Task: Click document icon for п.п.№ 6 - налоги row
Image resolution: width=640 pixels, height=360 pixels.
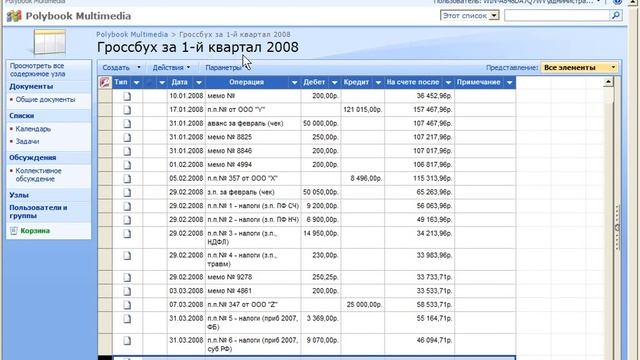Action: pos(127,340)
